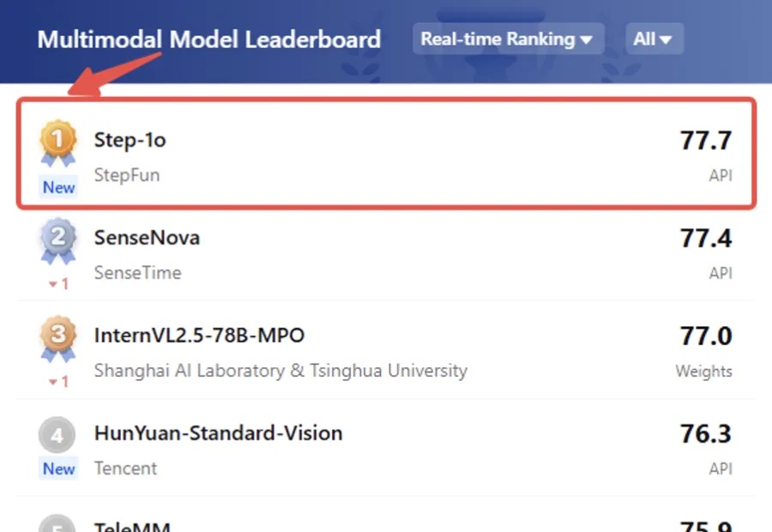Click the gray rank 4 badge icon
772x532 pixels.
(57, 434)
